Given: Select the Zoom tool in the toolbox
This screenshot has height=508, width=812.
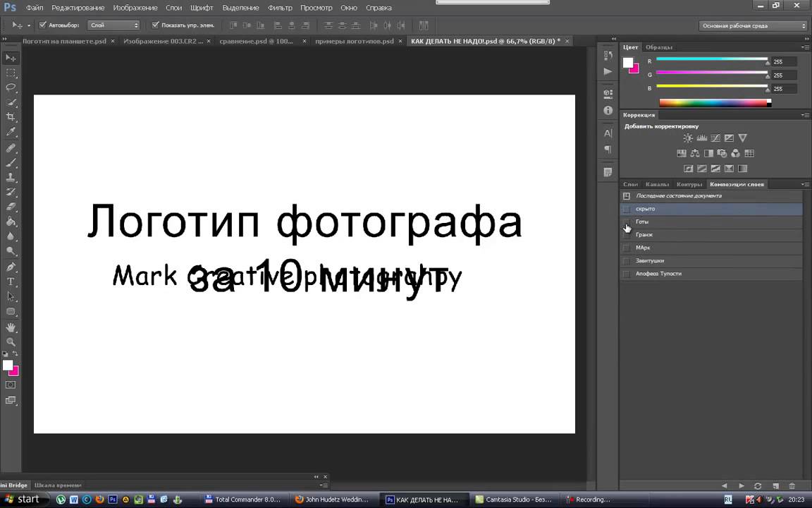Looking at the screenshot, I should [x=11, y=342].
